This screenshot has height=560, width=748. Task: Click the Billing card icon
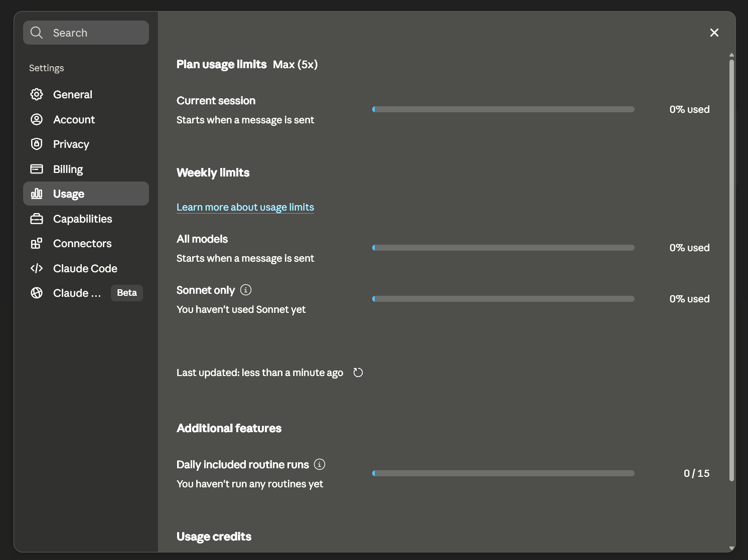pos(37,169)
